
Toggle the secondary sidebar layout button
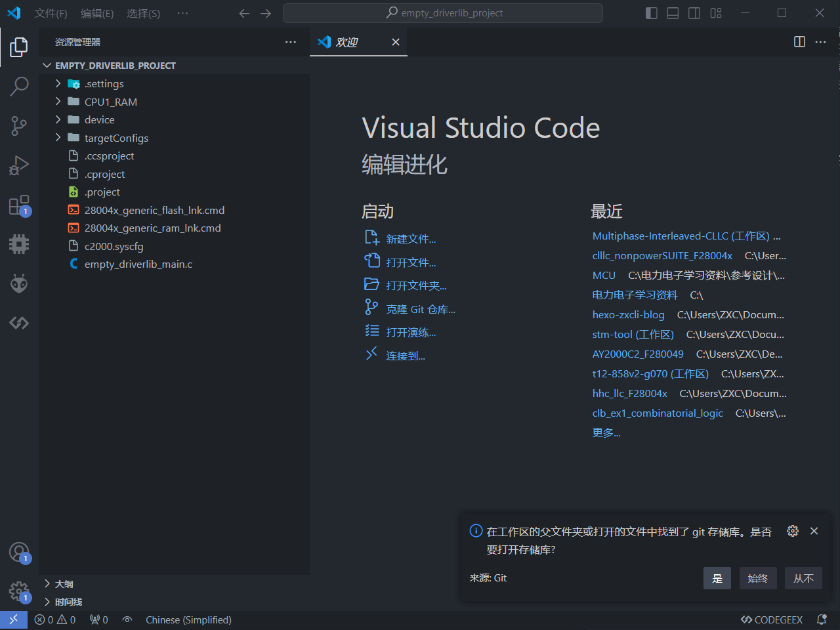point(694,13)
